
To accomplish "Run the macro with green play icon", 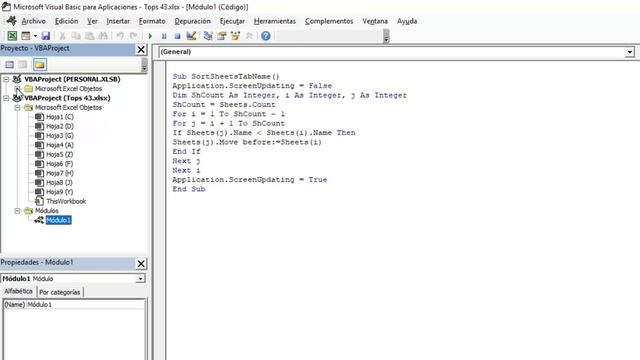I will [150, 36].
